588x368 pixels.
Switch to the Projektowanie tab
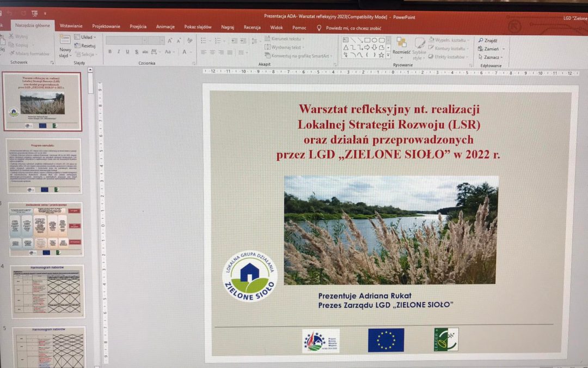[x=106, y=26]
